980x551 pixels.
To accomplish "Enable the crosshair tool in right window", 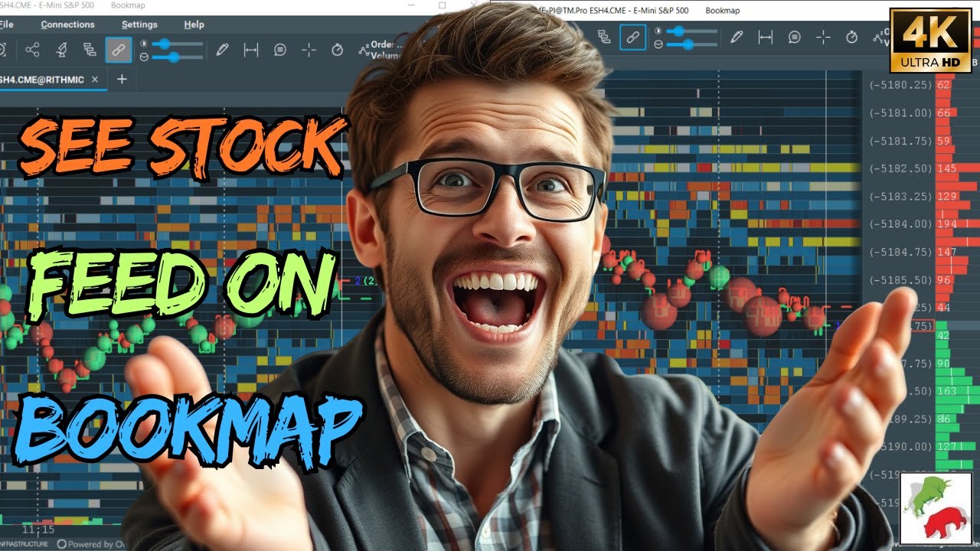I will coord(823,37).
